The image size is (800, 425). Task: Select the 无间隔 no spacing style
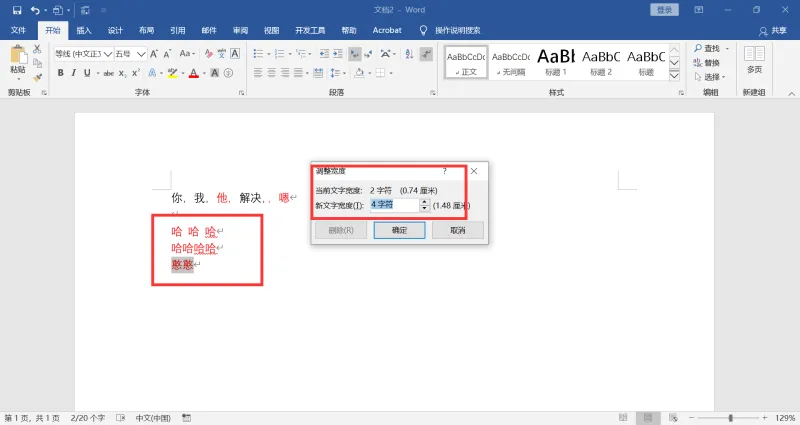tap(511, 62)
